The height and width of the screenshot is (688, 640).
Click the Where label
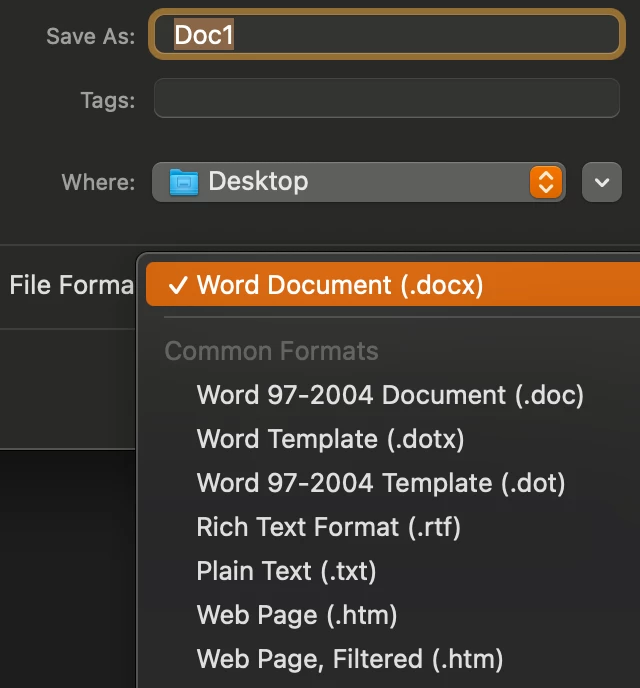pyautogui.click(x=98, y=182)
